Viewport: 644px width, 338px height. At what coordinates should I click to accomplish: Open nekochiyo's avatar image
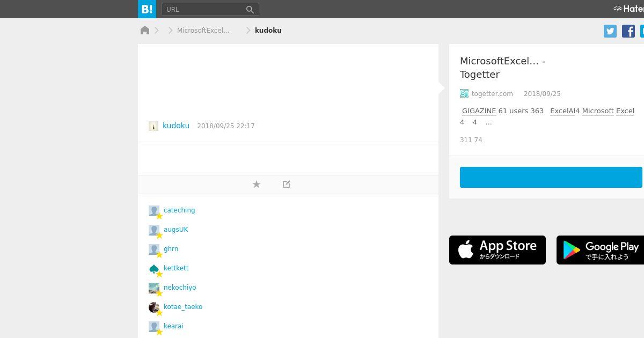154,288
